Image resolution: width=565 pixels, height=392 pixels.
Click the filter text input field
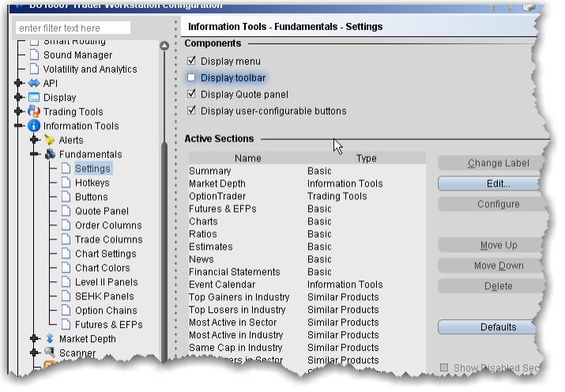click(x=73, y=28)
